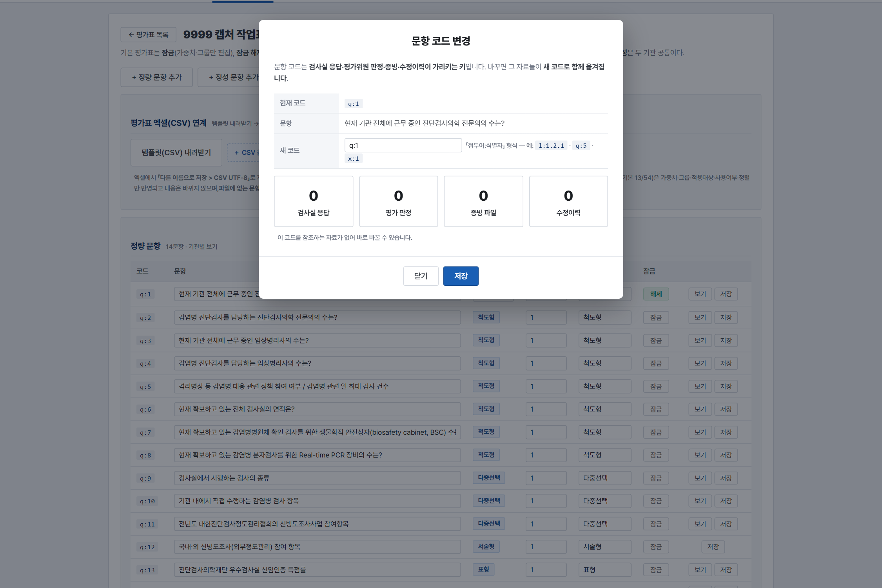Open the 척도형 dropdown in row q:2
This screenshot has height=588, width=882.
pos(605,318)
